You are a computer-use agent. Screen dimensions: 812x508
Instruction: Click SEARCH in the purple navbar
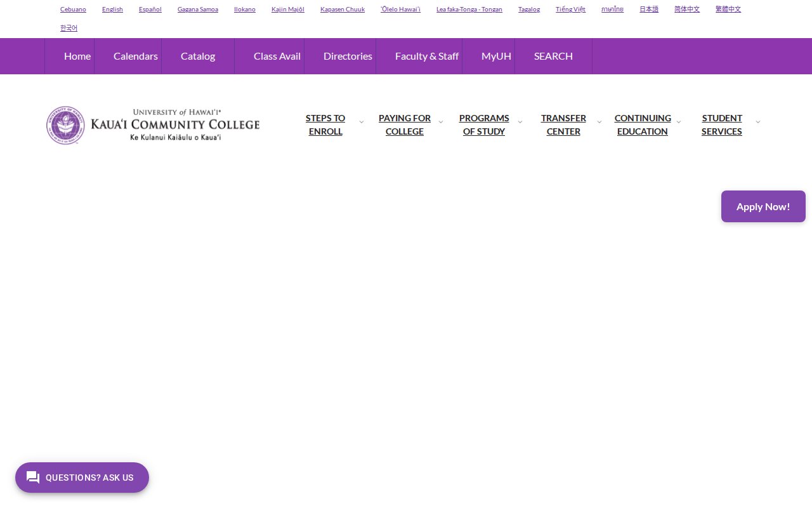tap(553, 56)
